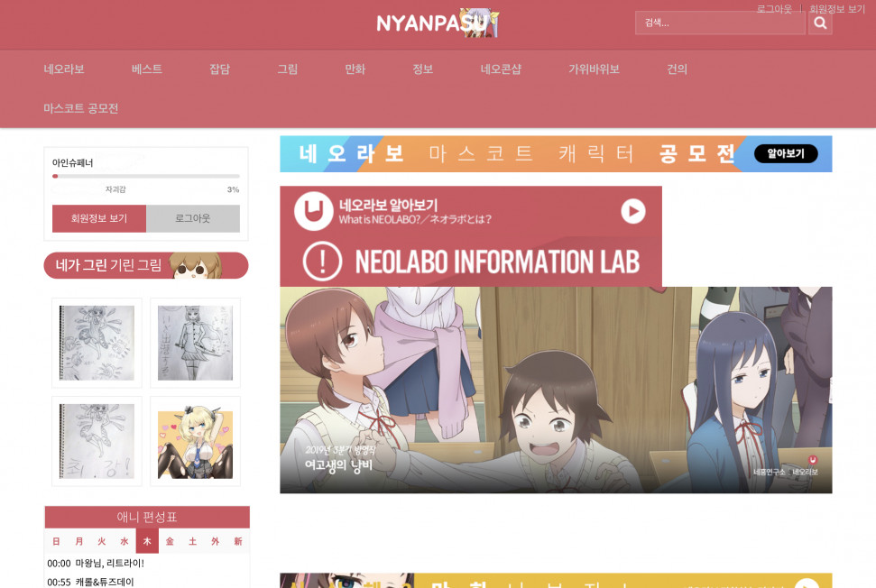Select the 日 schedule day tab
Viewport: 876px width, 588px height.
56,541
